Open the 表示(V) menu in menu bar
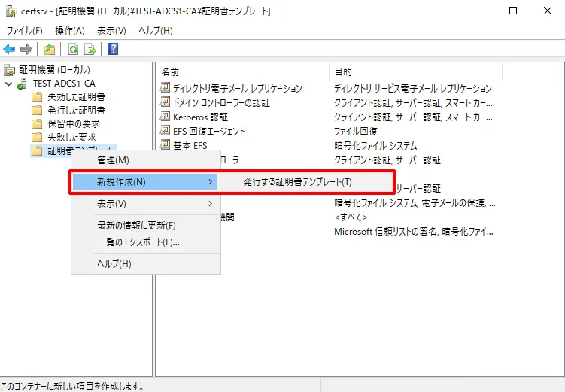The image size is (565, 392). [x=111, y=31]
